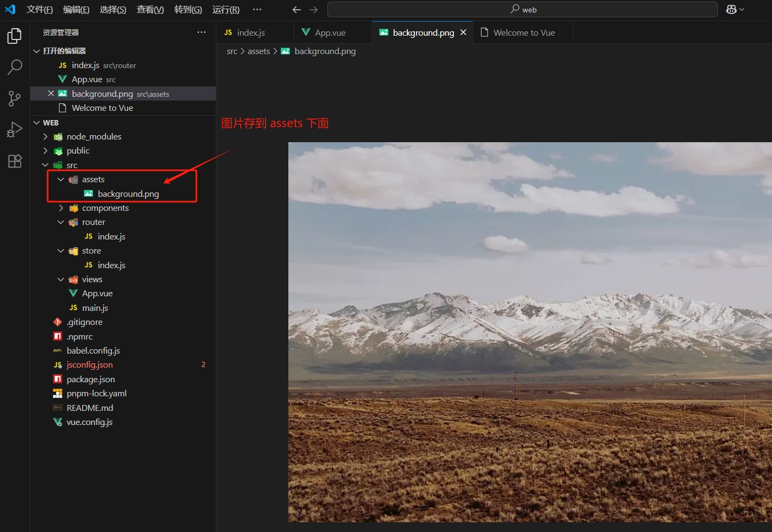Viewport: 772px width, 532px height.
Task: Collapse the assets folder
Action: (x=61, y=179)
